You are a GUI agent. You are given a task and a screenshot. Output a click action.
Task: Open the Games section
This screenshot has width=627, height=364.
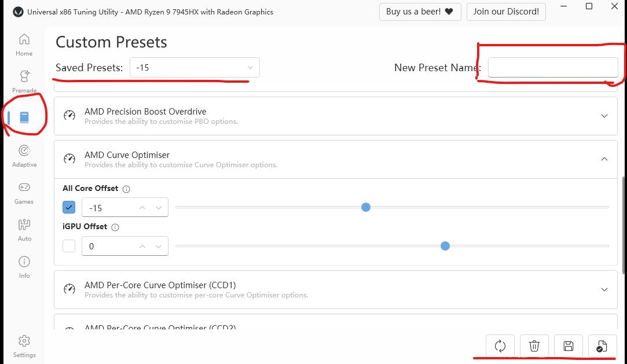tap(24, 193)
